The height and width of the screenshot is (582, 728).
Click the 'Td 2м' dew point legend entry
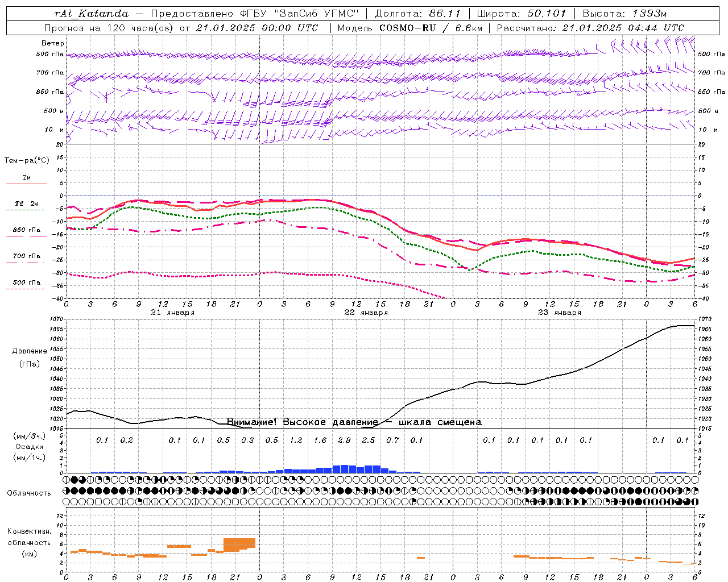(26, 203)
